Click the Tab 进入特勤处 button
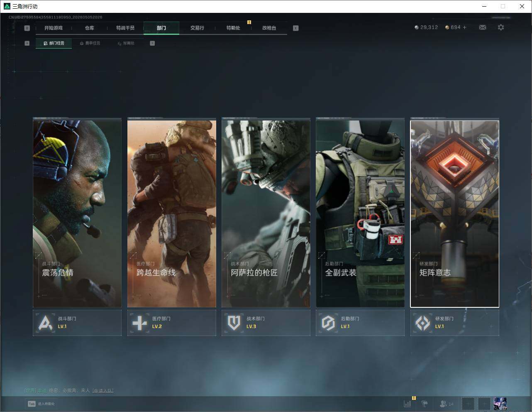532x412 pixels. pos(41,404)
